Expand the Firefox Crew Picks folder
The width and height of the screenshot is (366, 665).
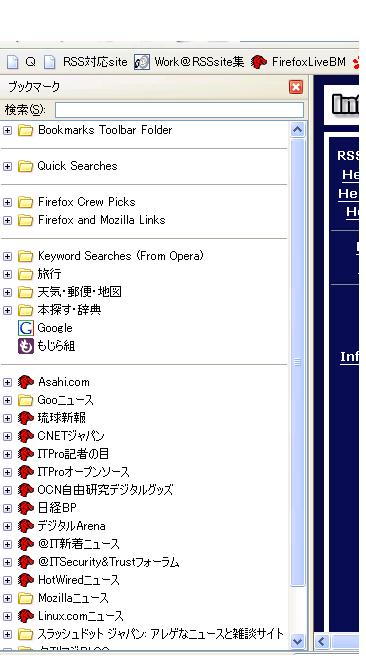[7, 202]
